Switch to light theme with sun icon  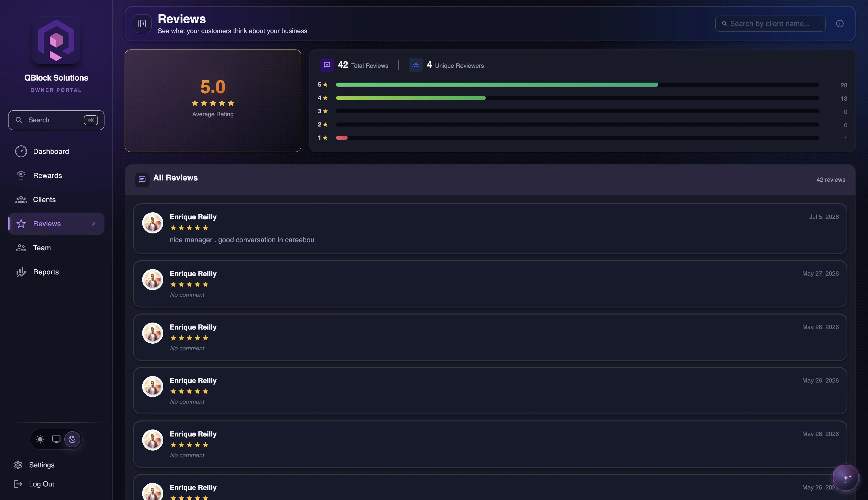click(x=40, y=439)
